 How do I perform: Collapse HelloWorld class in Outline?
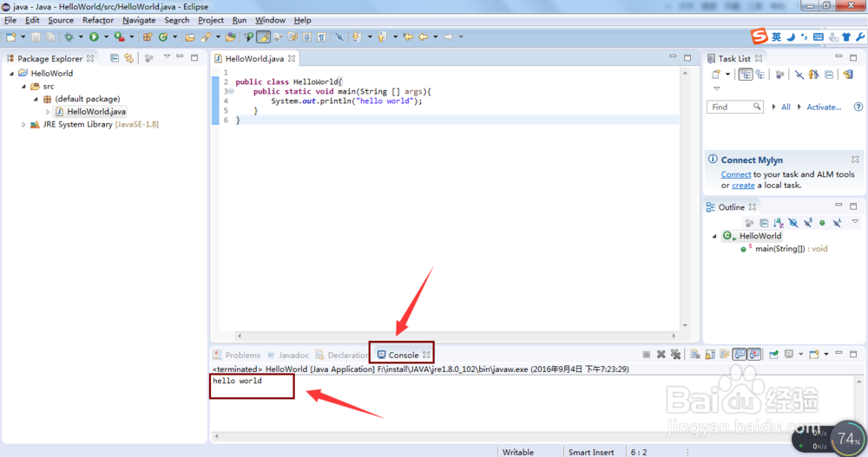point(714,236)
